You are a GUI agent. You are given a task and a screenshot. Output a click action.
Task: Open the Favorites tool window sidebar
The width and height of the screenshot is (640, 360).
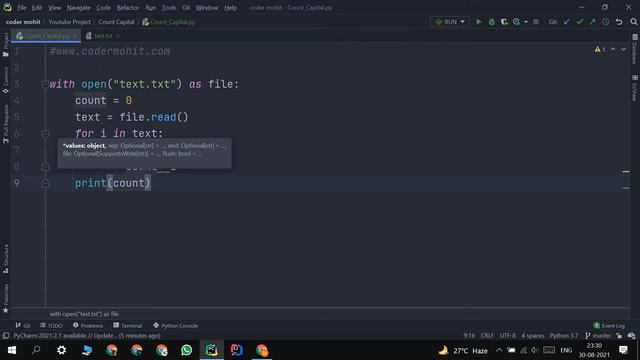[x=5, y=298]
